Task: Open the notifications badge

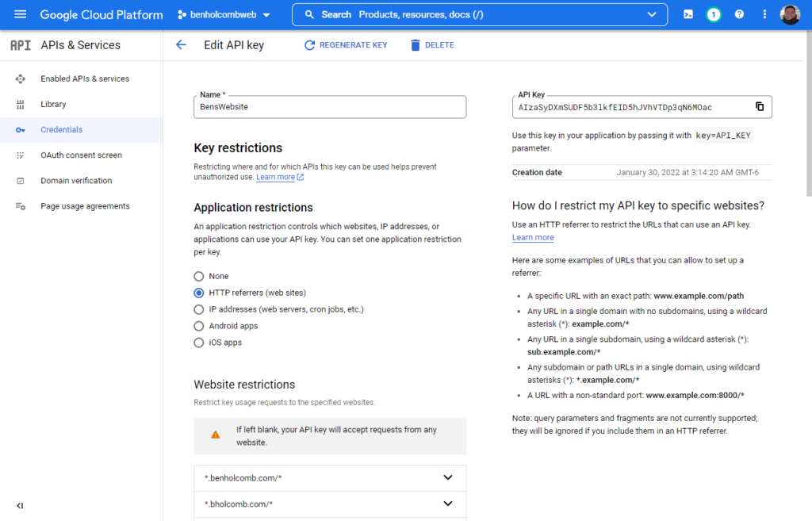Action: click(x=713, y=14)
